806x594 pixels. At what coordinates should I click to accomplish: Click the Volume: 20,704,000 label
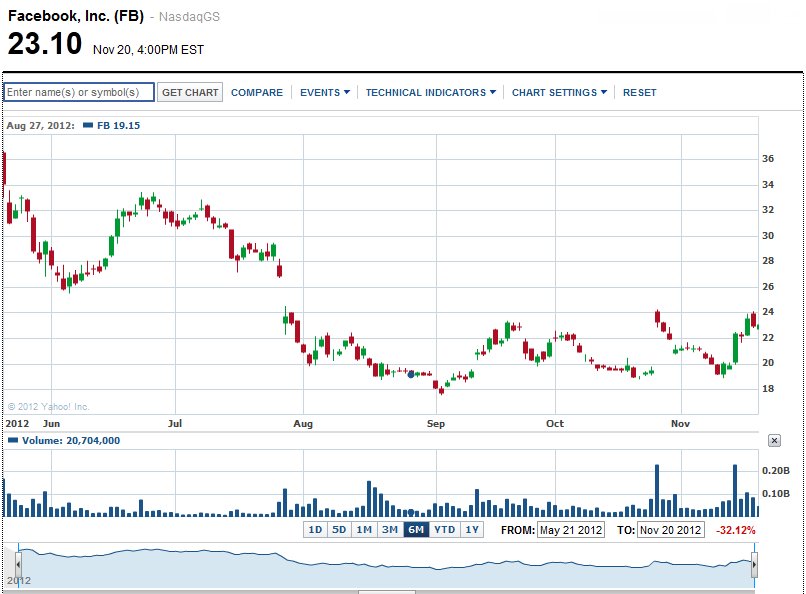click(71, 440)
